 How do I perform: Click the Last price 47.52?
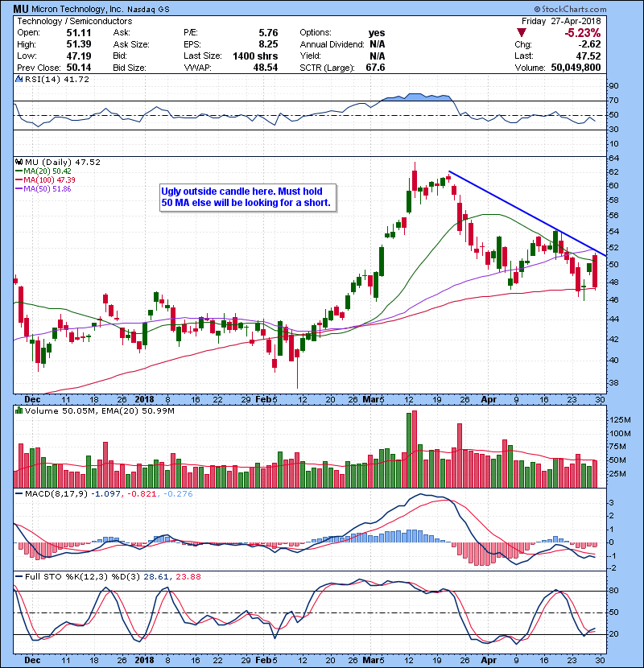(588, 56)
